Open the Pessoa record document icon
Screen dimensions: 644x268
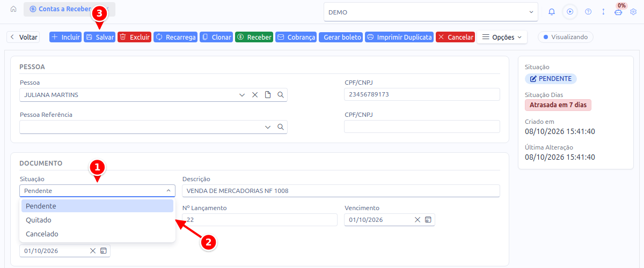(268, 95)
